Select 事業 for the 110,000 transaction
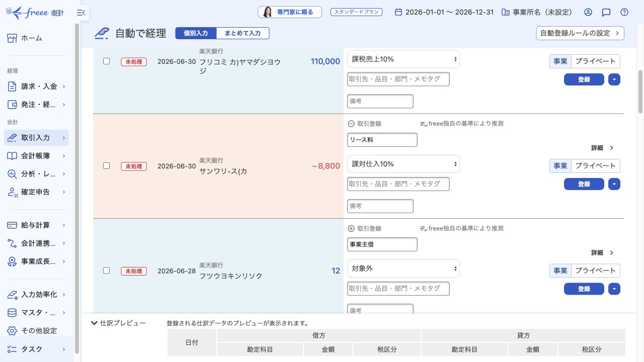The image size is (644, 362). coord(560,61)
